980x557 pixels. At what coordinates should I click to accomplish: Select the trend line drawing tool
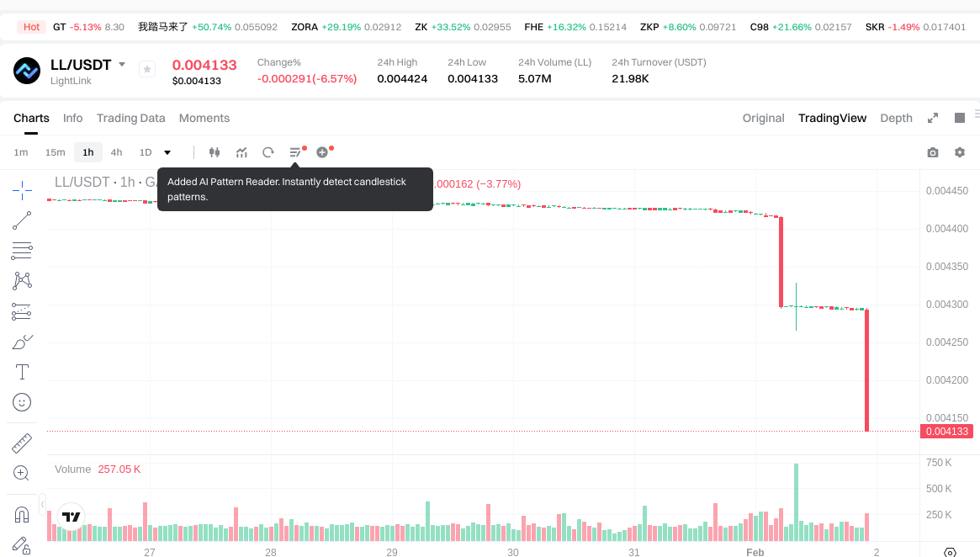(x=22, y=220)
